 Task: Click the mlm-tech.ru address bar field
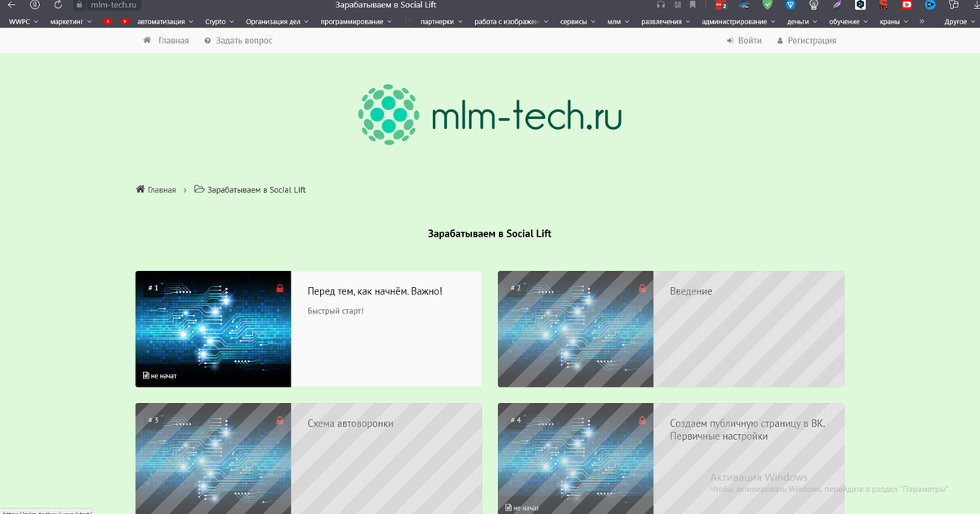tap(112, 5)
